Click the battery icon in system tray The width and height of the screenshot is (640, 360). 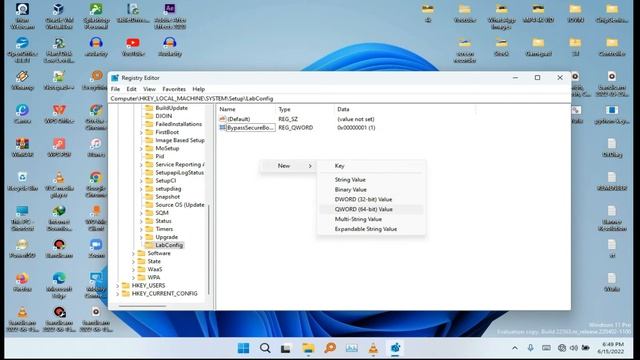tap(586, 348)
